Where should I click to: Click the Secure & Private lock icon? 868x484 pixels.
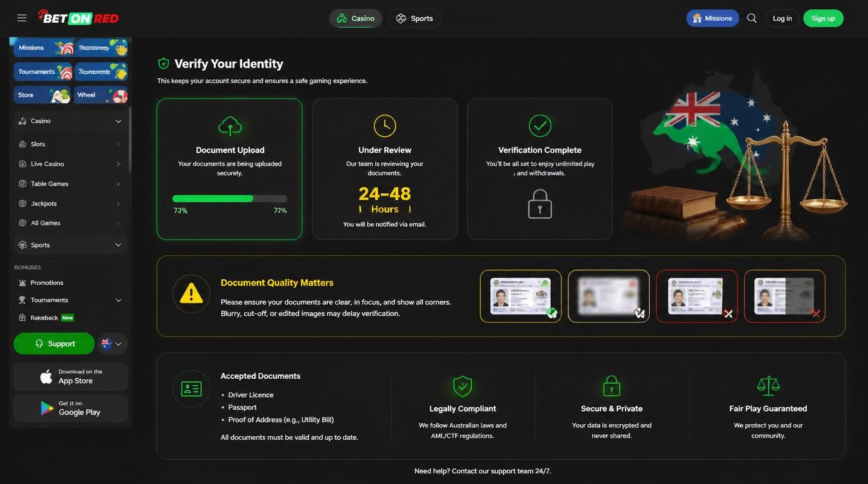(612, 386)
